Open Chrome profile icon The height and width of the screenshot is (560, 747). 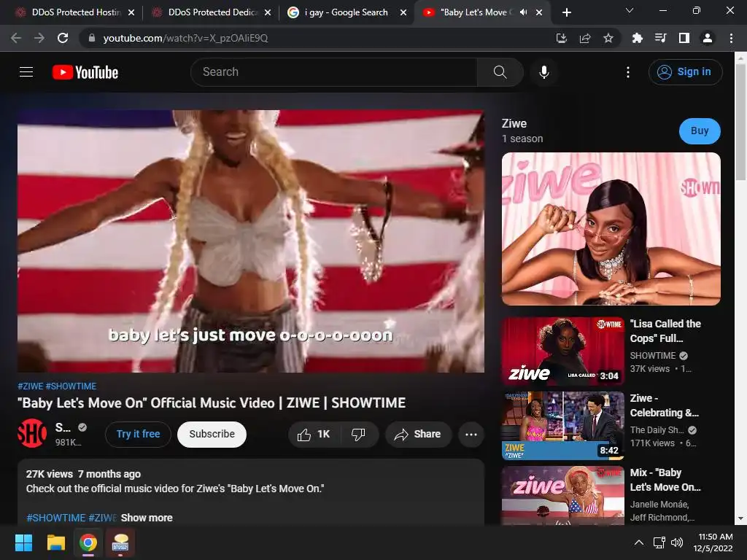[708, 38]
